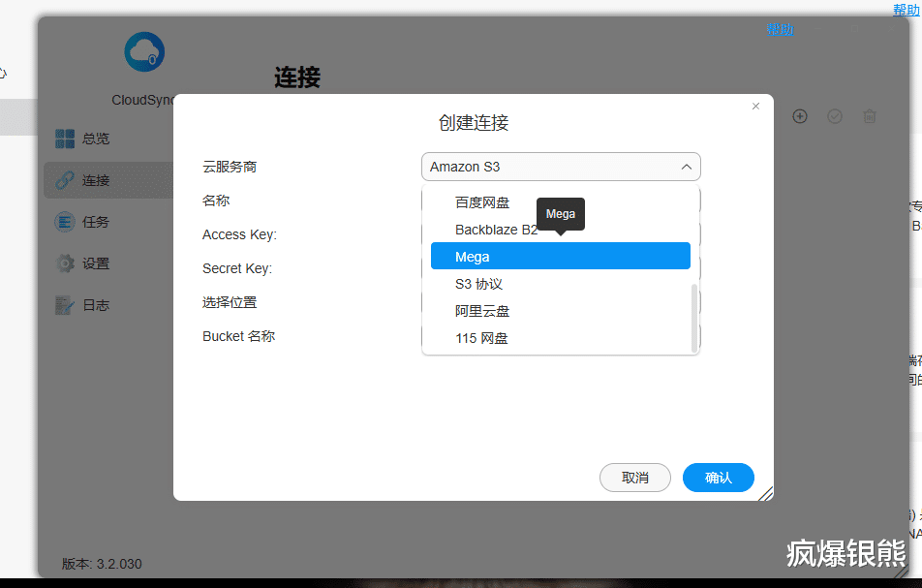Open the 帮助 link inside CloudSync window
This screenshot has height=588, width=922.
[780, 29]
